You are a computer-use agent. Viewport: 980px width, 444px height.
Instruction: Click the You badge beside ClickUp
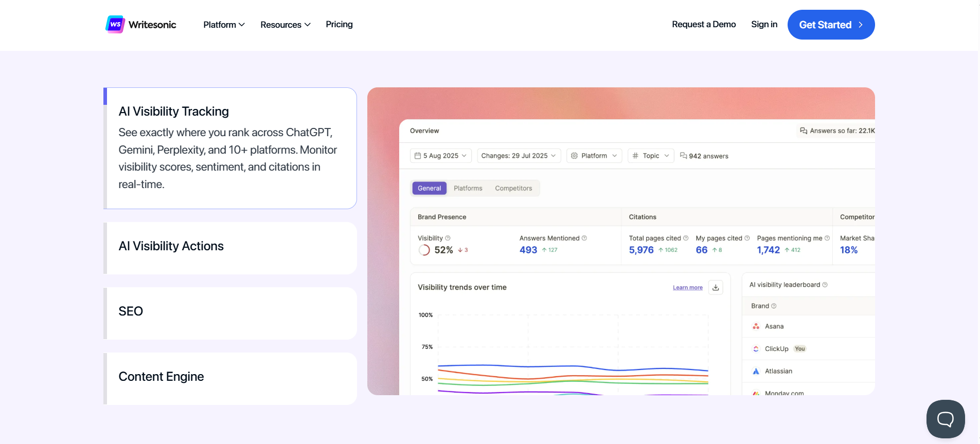pyautogui.click(x=800, y=349)
